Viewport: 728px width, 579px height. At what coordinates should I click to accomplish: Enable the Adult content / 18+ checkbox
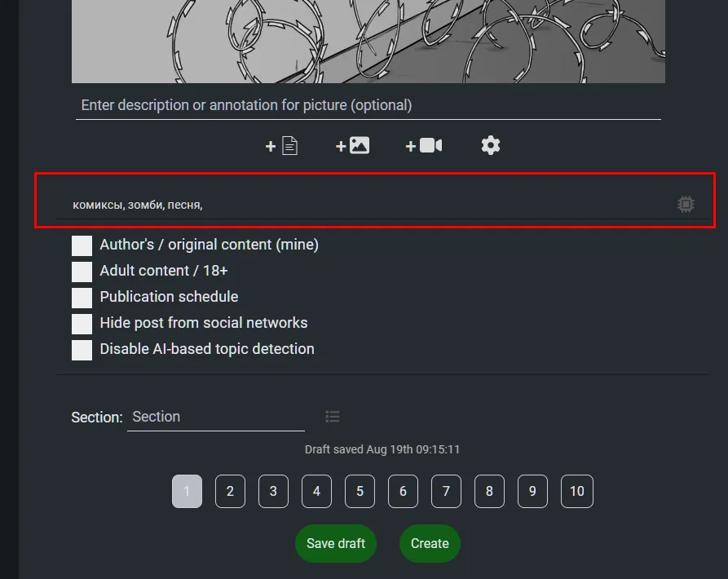pos(82,272)
